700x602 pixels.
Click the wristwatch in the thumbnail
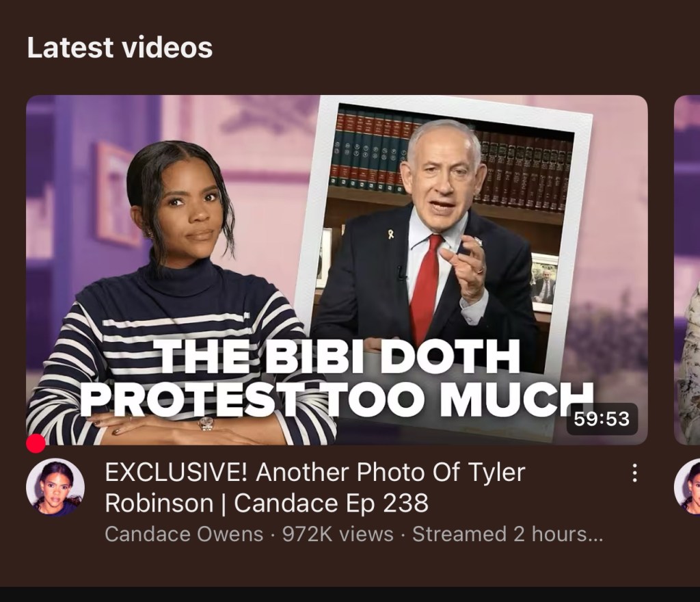(x=206, y=423)
